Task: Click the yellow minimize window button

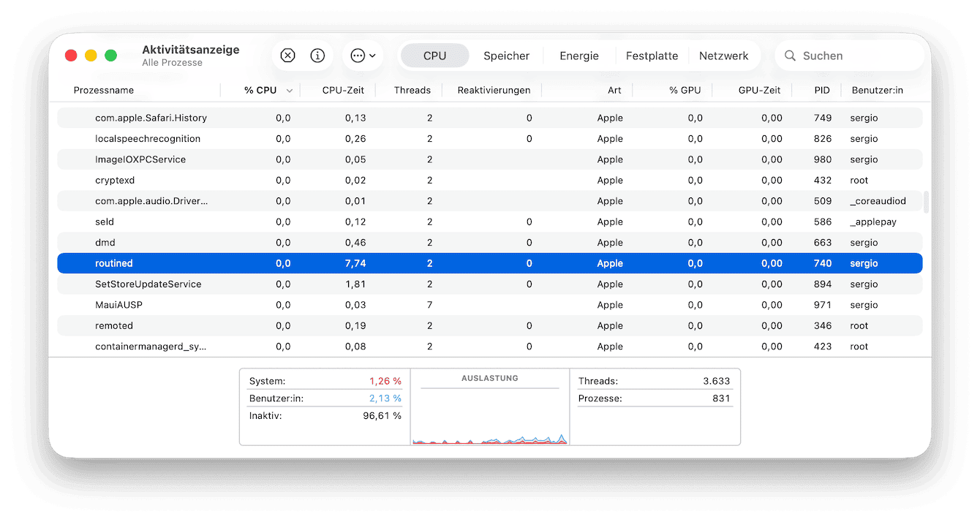Action: [91, 56]
